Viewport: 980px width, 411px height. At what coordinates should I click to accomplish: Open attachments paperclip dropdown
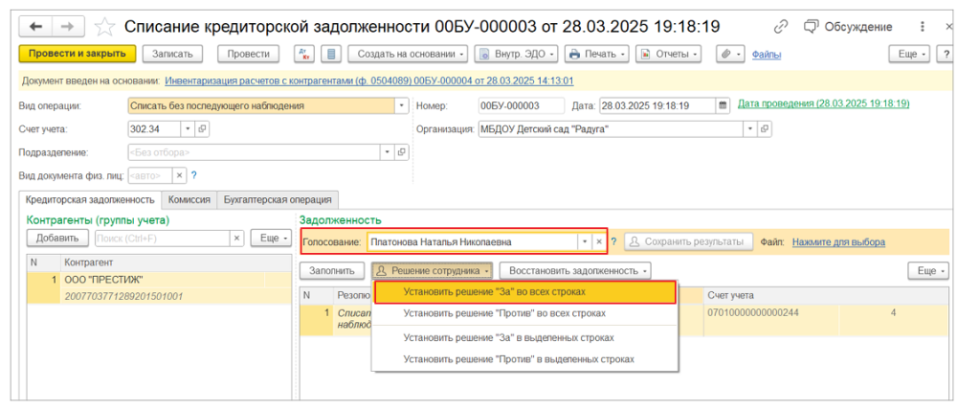pyautogui.click(x=732, y=54)
